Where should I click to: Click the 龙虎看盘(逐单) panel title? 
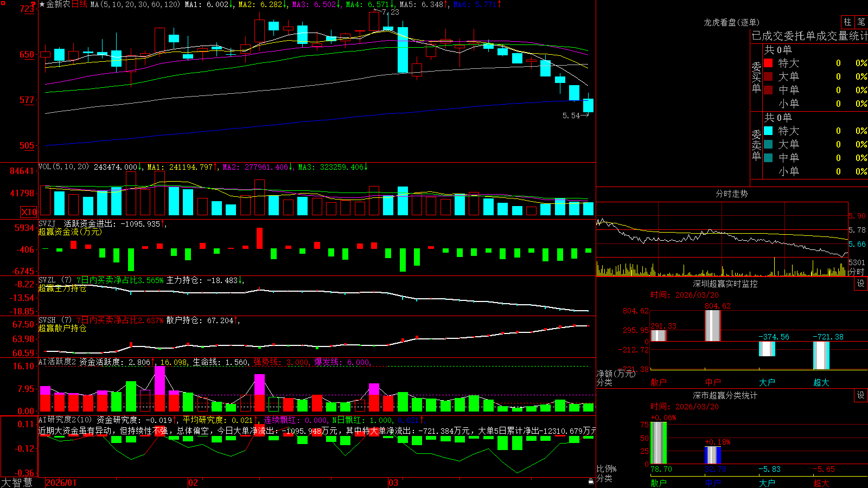732,22
